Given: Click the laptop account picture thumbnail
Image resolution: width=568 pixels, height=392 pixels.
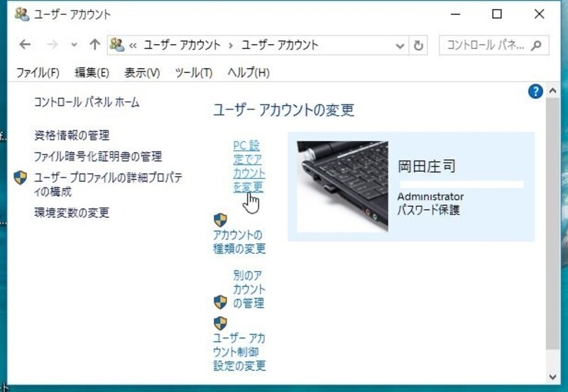Looking at the screenshot, I should (x=342, y=187).
